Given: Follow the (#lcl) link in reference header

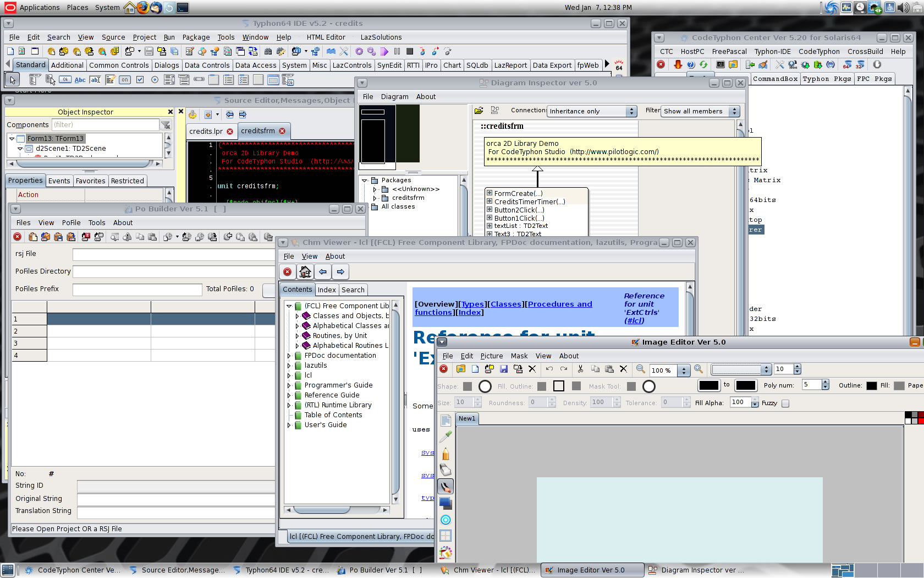Looking at the screenshot, I should (x=634, y=320).
